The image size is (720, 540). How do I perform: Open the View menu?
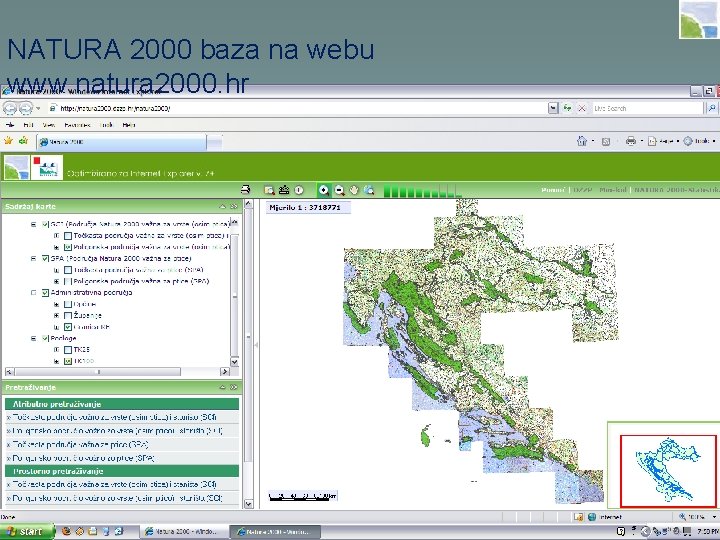(49, 125)
